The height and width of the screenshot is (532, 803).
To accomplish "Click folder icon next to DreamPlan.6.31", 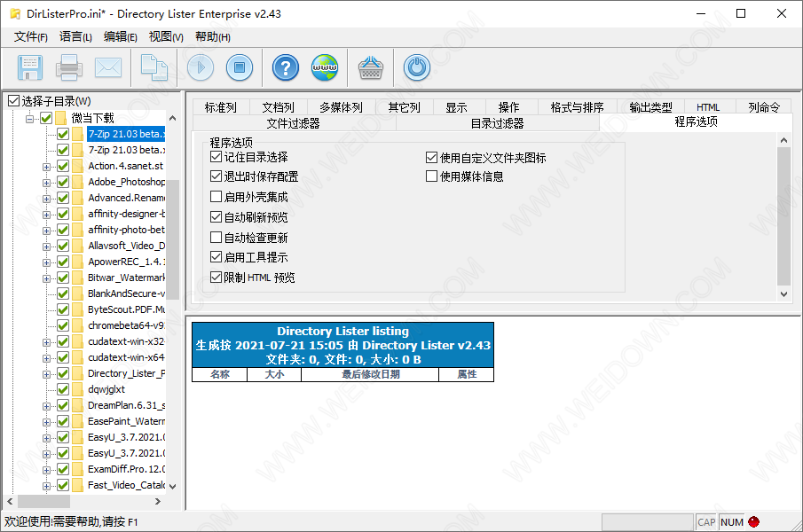I will point(77,405).
